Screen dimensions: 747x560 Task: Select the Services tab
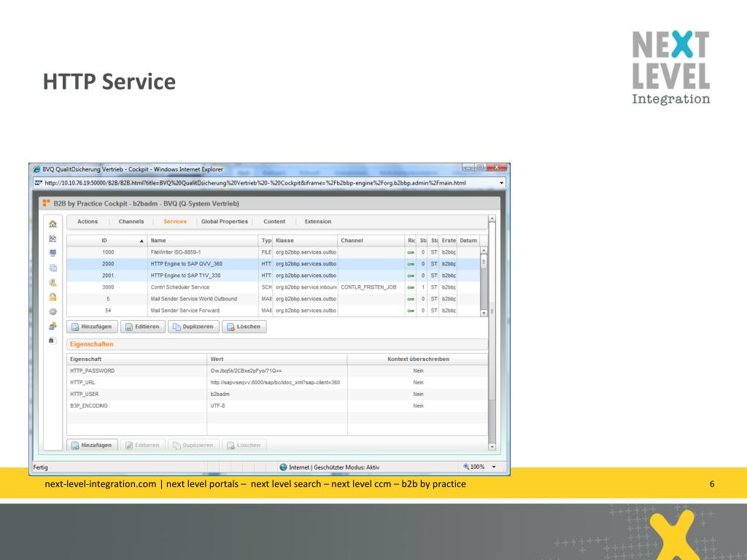coord(175,222)
